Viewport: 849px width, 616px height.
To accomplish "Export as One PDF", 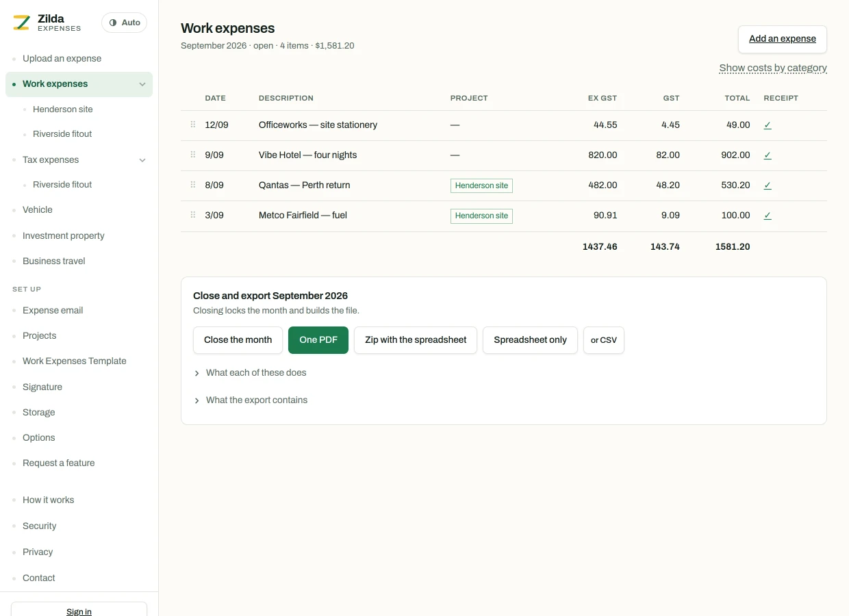I will click(318, 340).
